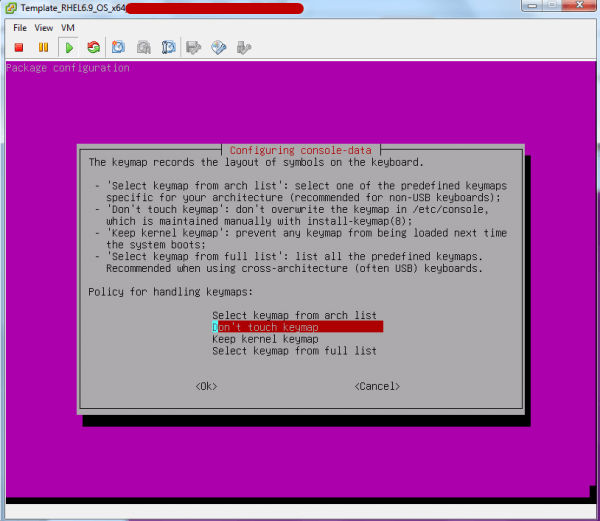
Task: Click 'Policy for handling keymaps:' label
Action: [x=171, y=292]
